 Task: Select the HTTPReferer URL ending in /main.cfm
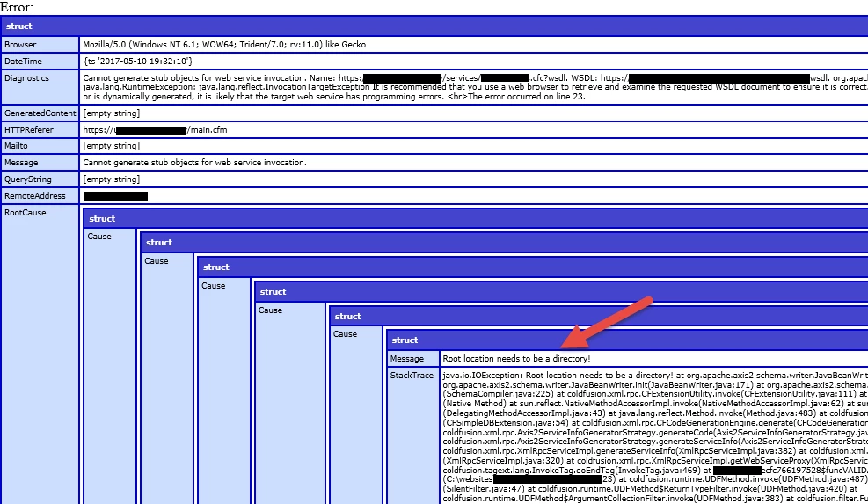tap(155, 129)
